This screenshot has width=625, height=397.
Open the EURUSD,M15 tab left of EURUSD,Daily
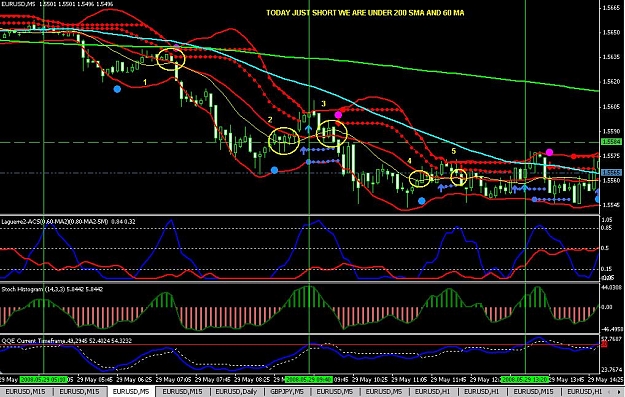click(x=182, y=392)
